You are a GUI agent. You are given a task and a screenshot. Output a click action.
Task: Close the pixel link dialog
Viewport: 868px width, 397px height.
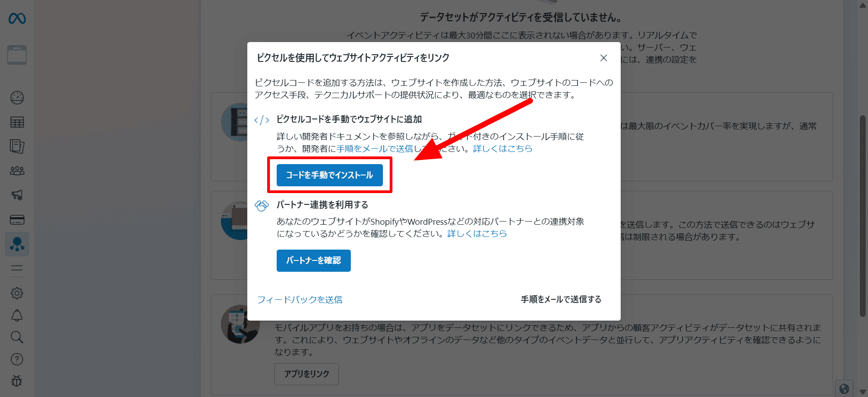click(x=604, y=58)
